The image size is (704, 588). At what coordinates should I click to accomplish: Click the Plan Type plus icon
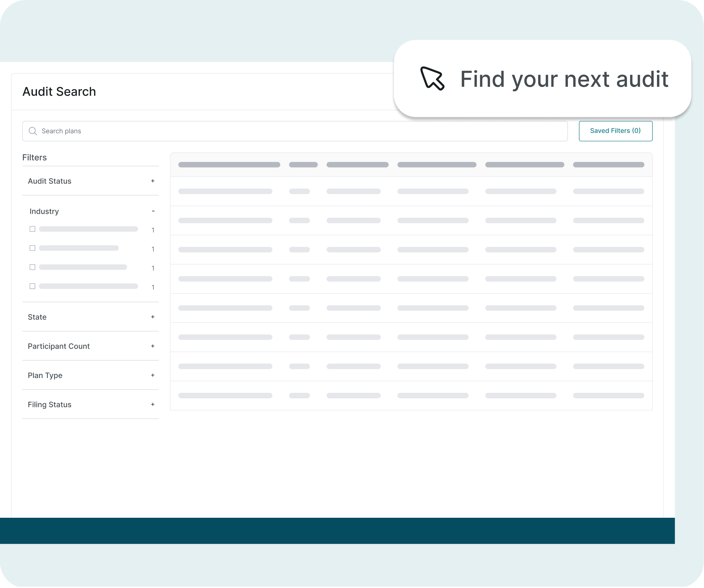tap(153, 375)
